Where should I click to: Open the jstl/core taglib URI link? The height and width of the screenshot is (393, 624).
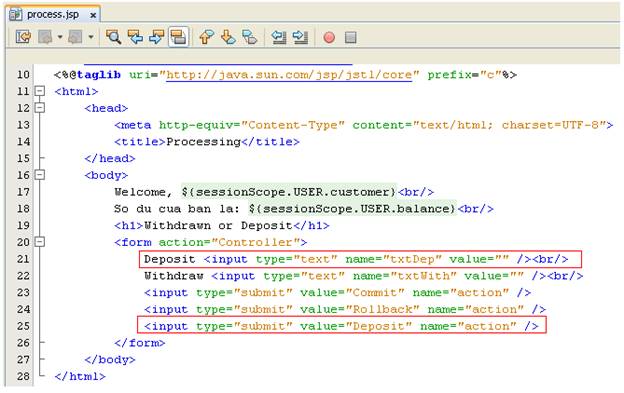click(x=289, y=75)
